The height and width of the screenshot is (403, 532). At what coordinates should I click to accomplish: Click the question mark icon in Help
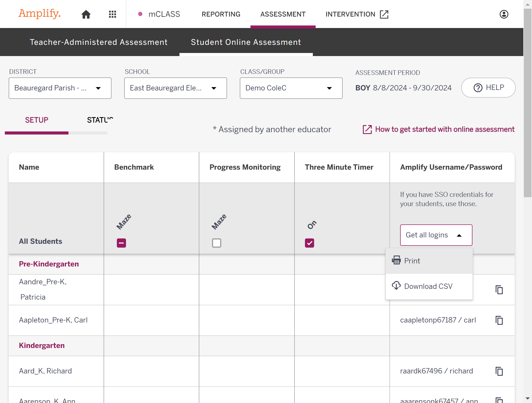478,88
